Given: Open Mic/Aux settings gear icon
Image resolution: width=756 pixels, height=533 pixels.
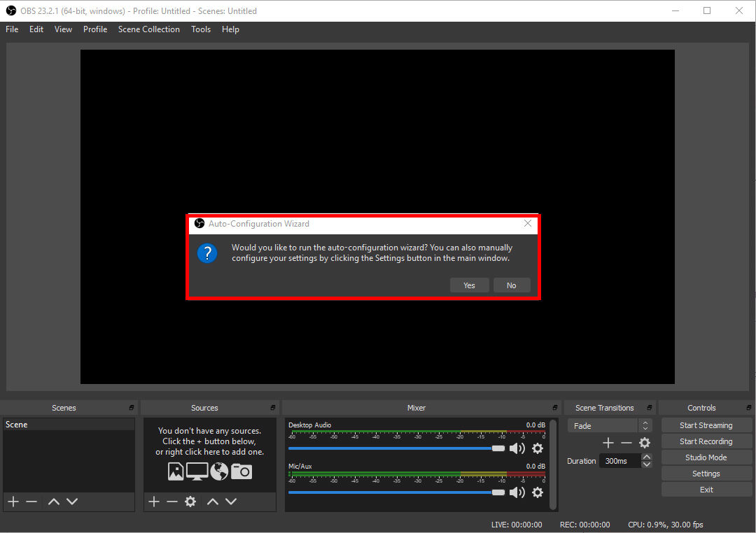Looking at the screenshot, I should pyautogui.click(x=538, y=492).
